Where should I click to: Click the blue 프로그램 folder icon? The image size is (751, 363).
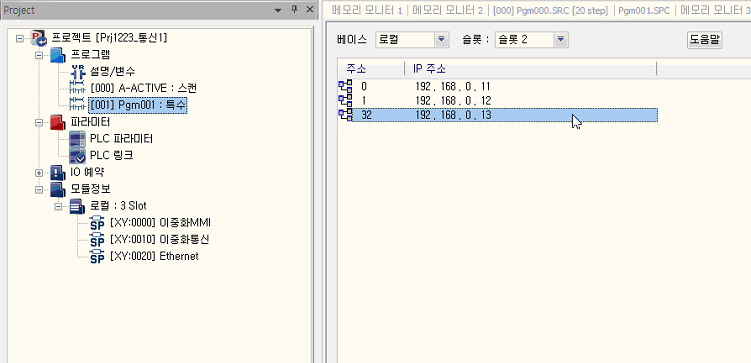(x=57, y=55)
